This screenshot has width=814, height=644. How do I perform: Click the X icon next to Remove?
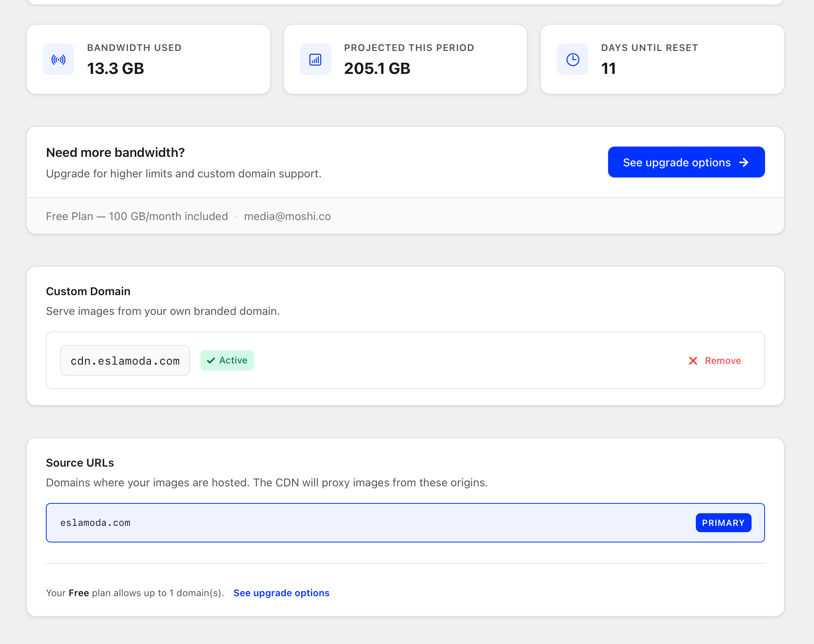click(693, 360)
